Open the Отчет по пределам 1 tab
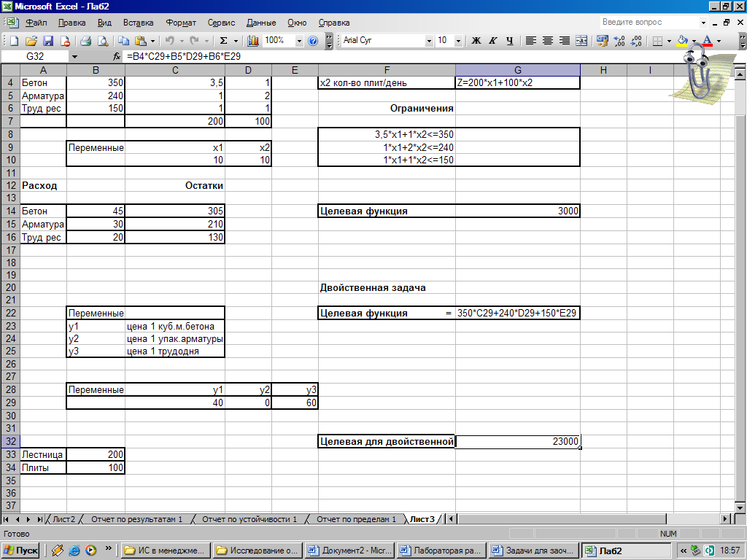Image resolution: width=747 pixels, height=560 pixels. [356, 519]
